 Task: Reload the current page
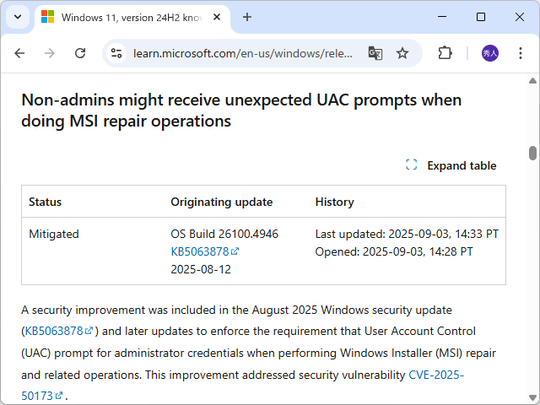[80, 53]
